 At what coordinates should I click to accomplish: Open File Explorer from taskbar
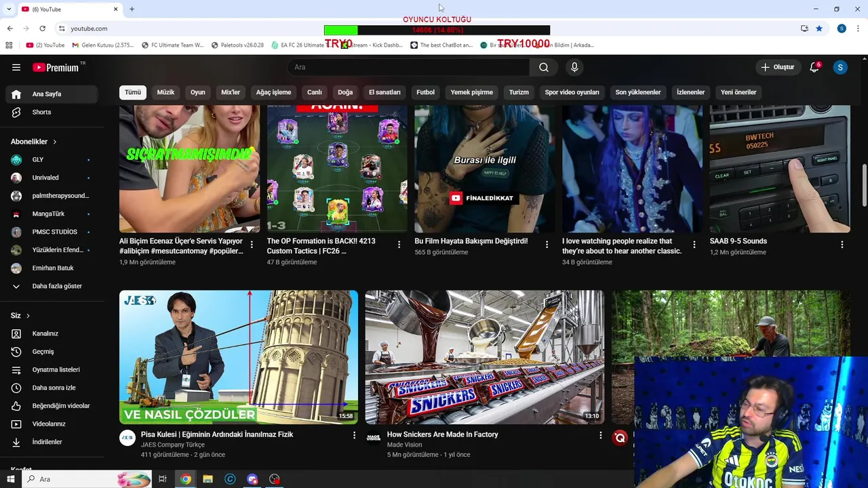tap(208, 479)
